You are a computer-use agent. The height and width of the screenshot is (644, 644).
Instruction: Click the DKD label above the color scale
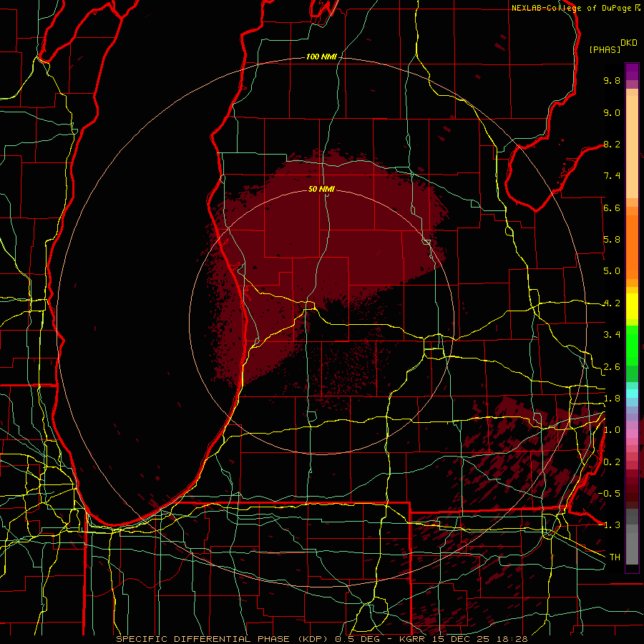(x=629, y=43)
